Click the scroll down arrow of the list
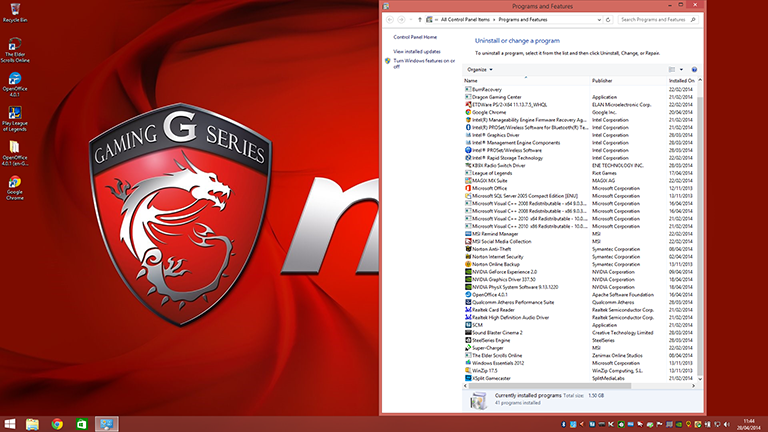Viewport: 768px width, 432px height. (699, 379)
